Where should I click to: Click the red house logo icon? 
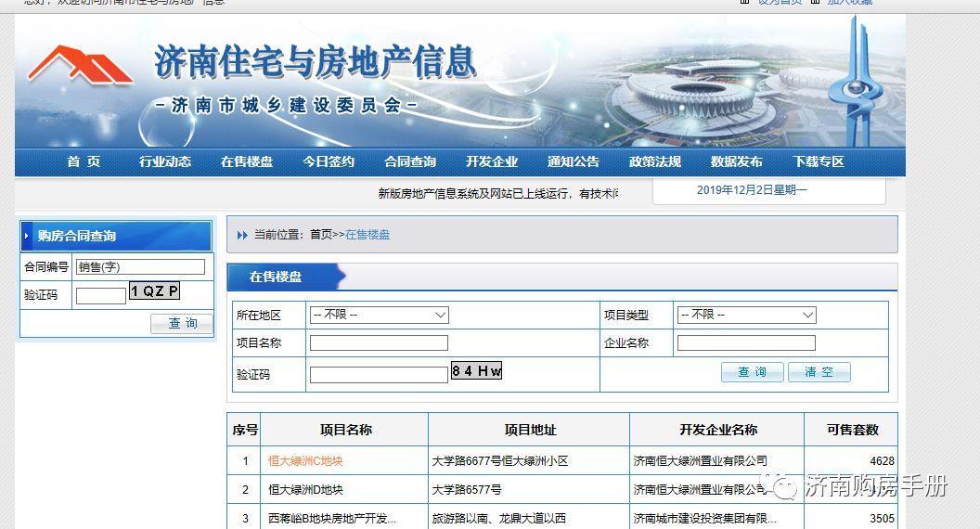click(x=80, y=65)
